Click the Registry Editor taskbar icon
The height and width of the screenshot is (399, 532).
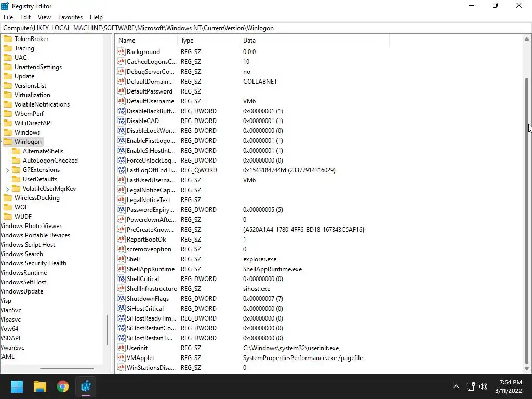click(x=86, y=387)
